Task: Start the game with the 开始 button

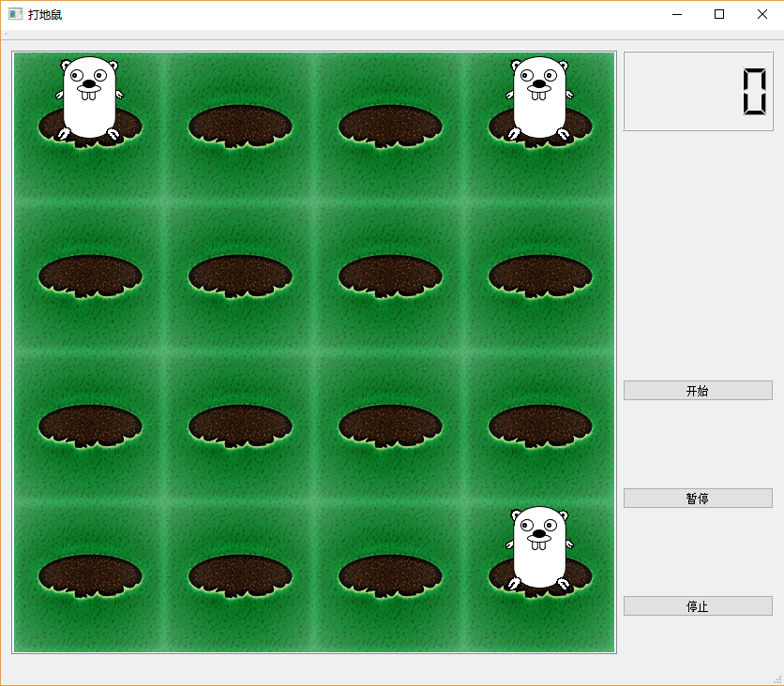Action: [698, 390]
